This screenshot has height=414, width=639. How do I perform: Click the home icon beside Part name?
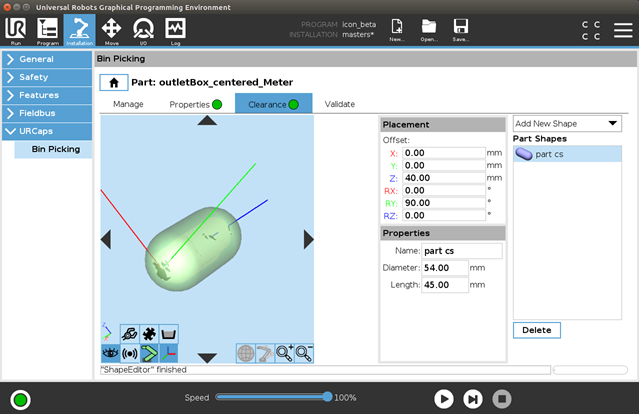[x=114, y=82]
